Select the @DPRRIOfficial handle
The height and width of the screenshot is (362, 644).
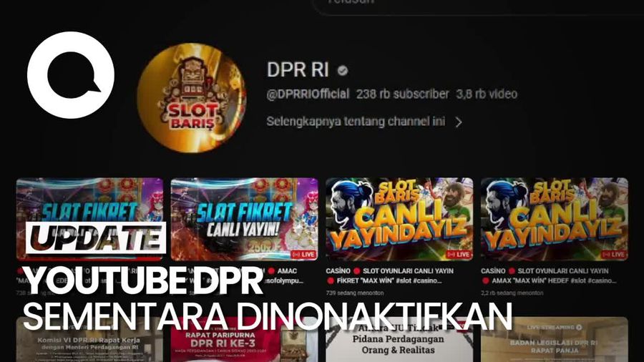tap(308, 94)
